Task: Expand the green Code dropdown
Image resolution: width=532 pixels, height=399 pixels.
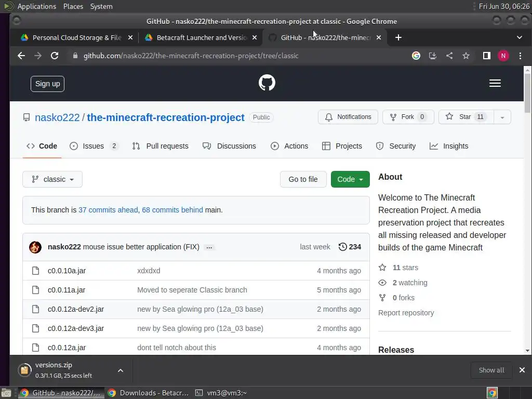Action: [350, 179]
